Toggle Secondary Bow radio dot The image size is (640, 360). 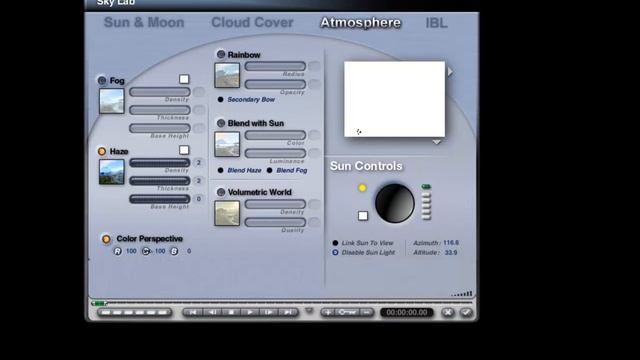point(220,99)
